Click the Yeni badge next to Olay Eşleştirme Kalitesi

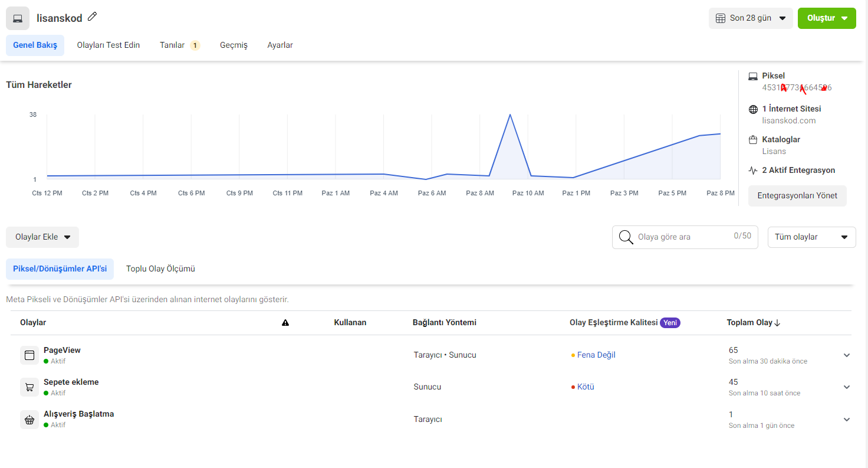pos(670,323)
